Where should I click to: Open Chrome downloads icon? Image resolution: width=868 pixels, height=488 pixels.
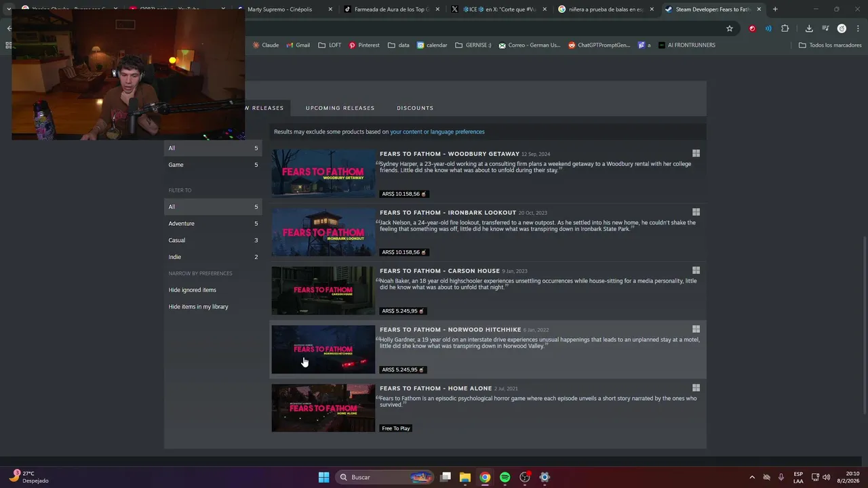[x=809, y=28]
